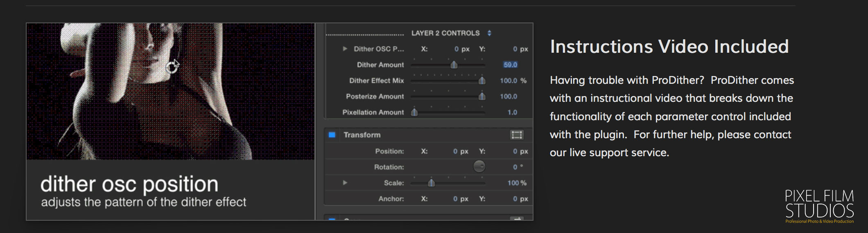868x233 pixels.
Task: Click the Rotation dial knob
Action: point(479,166)
